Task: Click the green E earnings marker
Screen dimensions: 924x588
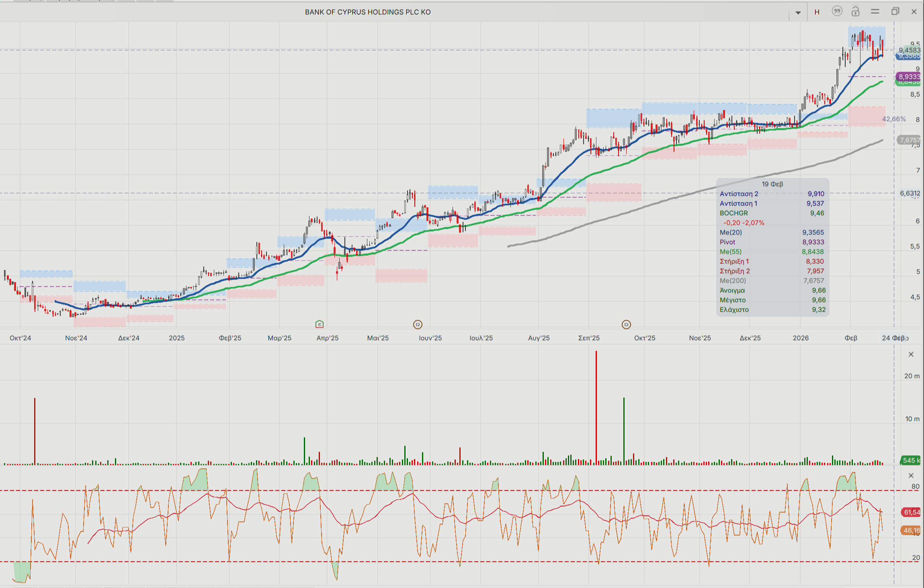Action: point(320,324)
